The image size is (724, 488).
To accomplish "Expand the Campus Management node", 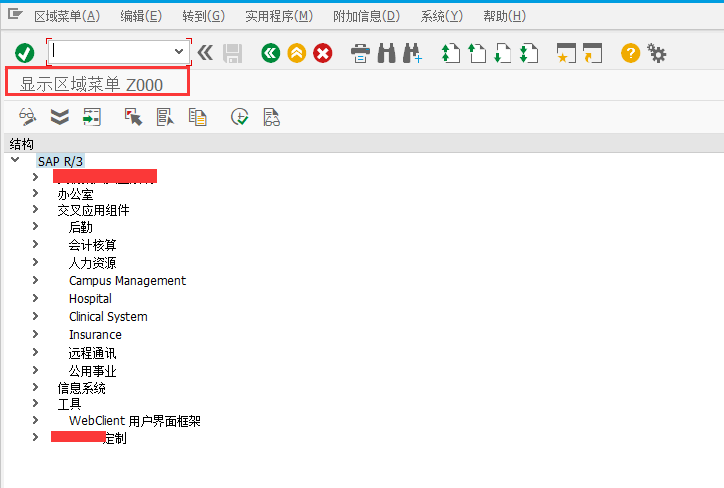I will coord(35,280).
